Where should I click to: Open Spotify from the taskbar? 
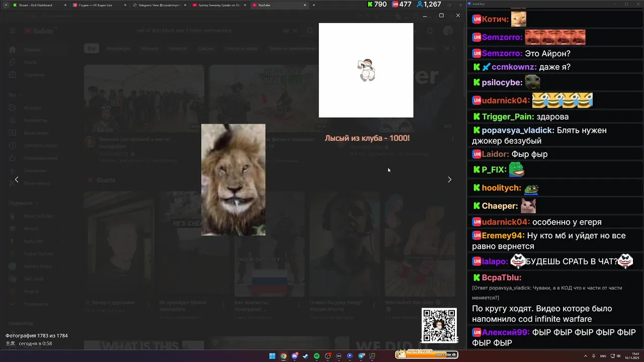pos(316,356)
